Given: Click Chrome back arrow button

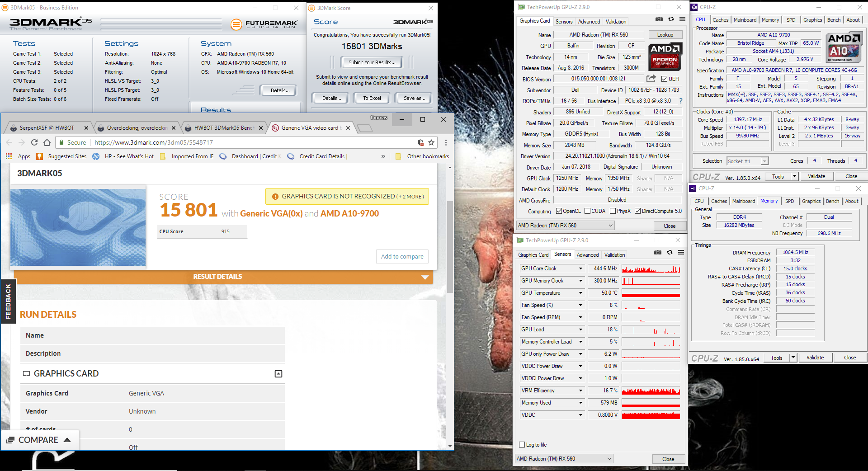Looking at the screenshot, I should click(9, 142).
